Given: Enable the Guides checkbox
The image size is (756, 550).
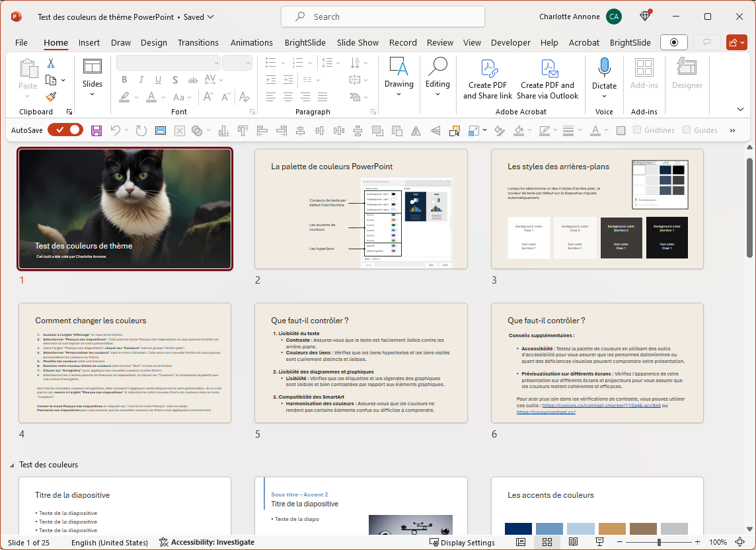Looking at the screenshot, I should coord(687,130).
